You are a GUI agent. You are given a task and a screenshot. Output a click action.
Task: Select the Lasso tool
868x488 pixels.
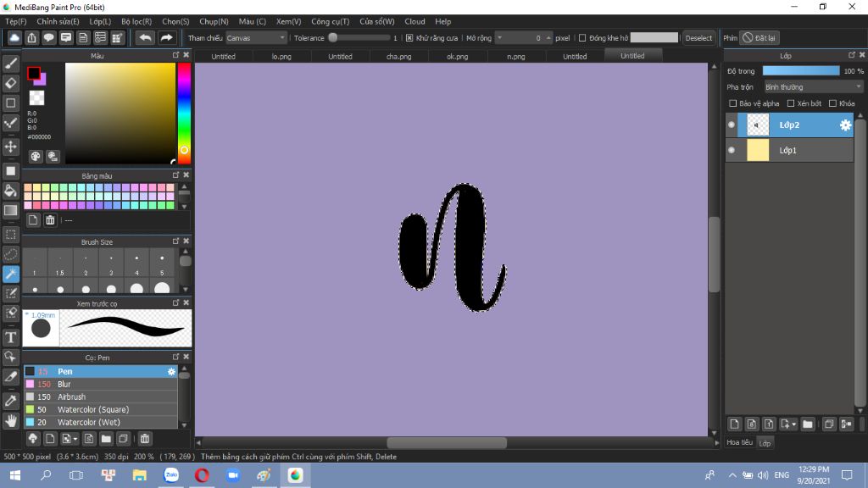point(10,254)
